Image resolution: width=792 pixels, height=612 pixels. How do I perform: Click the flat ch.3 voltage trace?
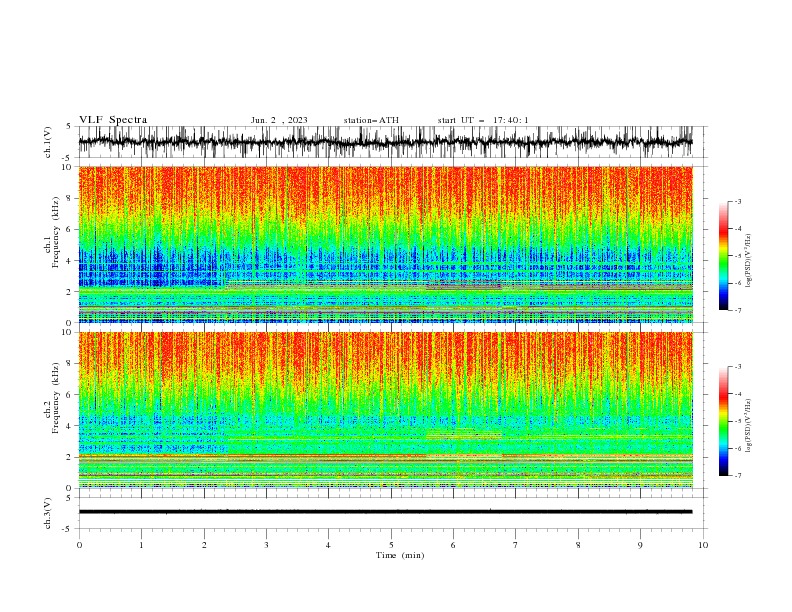385,512
